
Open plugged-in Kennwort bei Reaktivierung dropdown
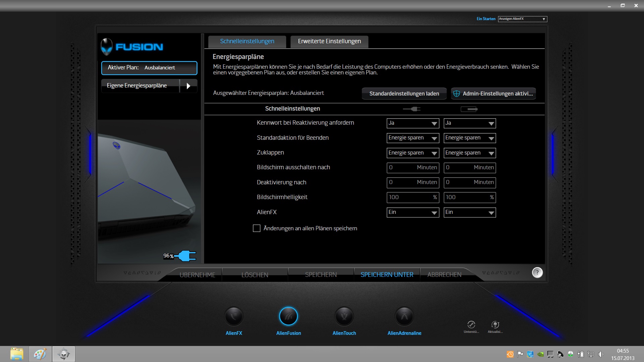(x=413, y=123)
